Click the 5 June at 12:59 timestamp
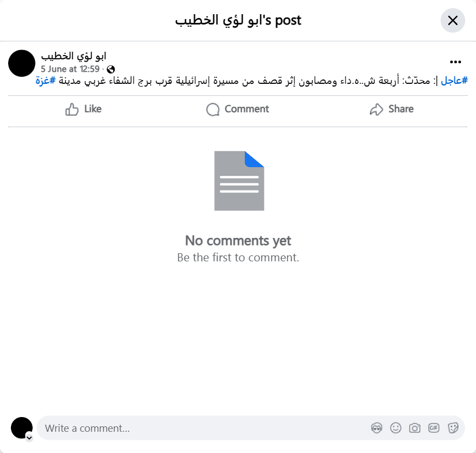 [70, 69]
